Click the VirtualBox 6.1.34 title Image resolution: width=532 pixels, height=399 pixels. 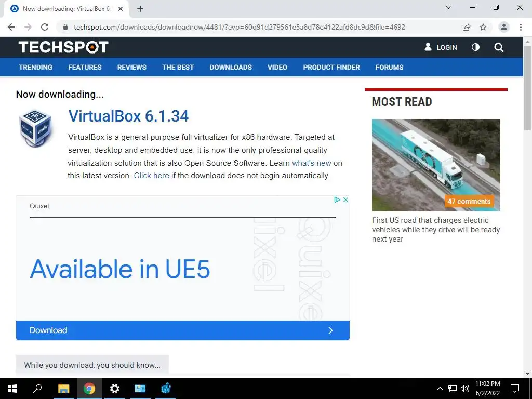(128, 116)
